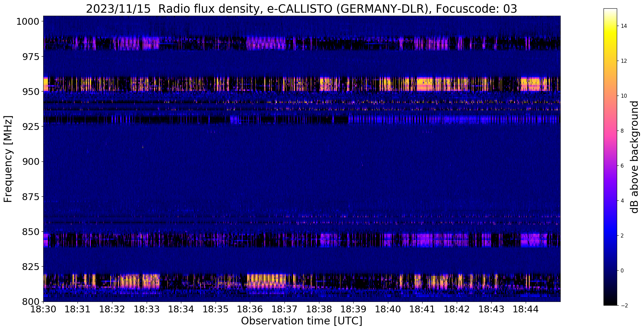Click the orange 815 MHz burst near 18:36

266,281
